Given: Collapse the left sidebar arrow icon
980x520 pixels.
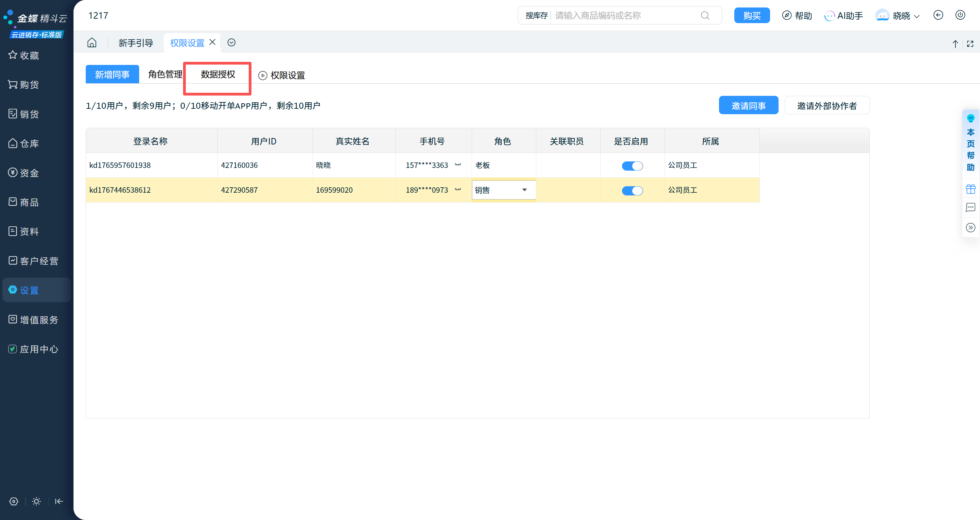Looking at the screenshot, I should pos(59,501).
